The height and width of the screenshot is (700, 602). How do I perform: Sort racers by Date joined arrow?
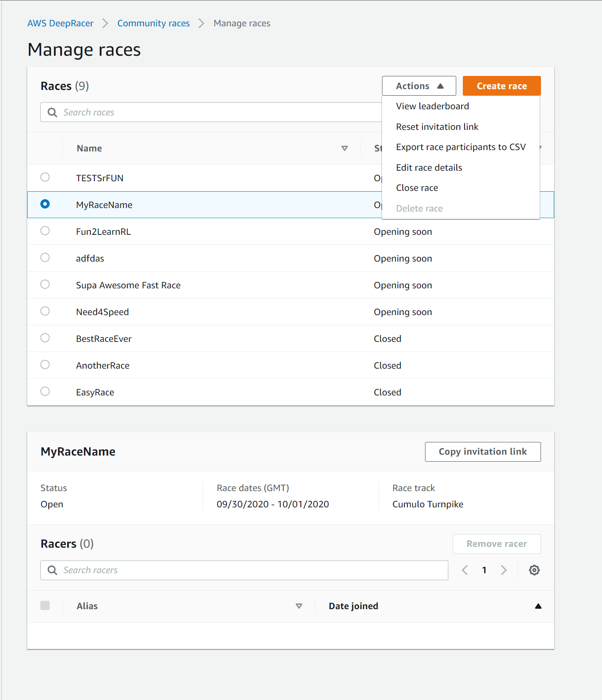coord(538,606)
